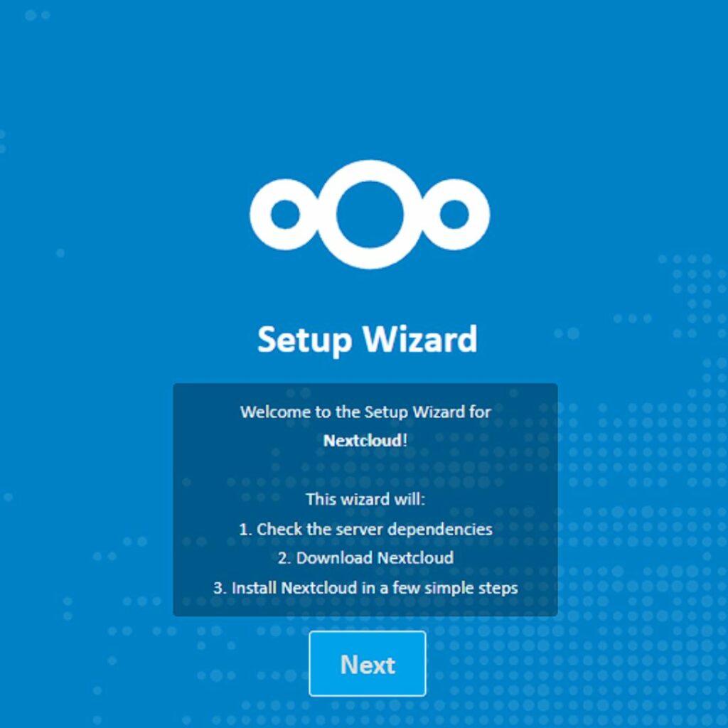Select step 1 Check the server dependencies

pos(365,529)
